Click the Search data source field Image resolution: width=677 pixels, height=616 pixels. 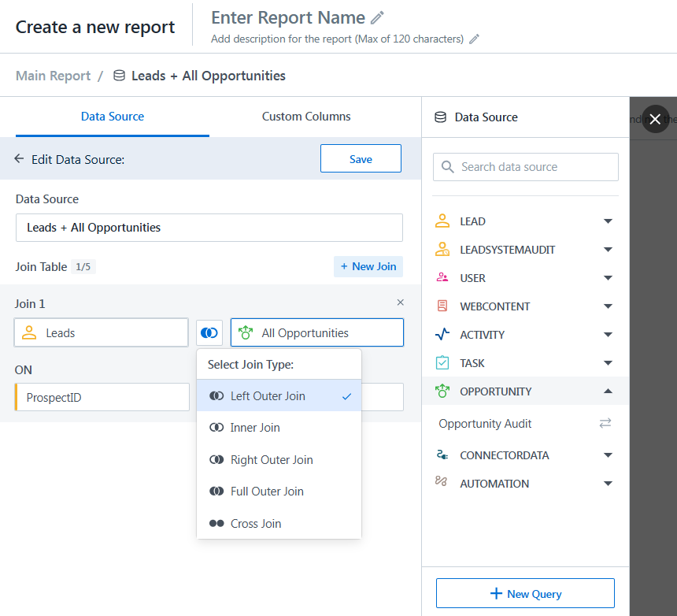(526, 167)
